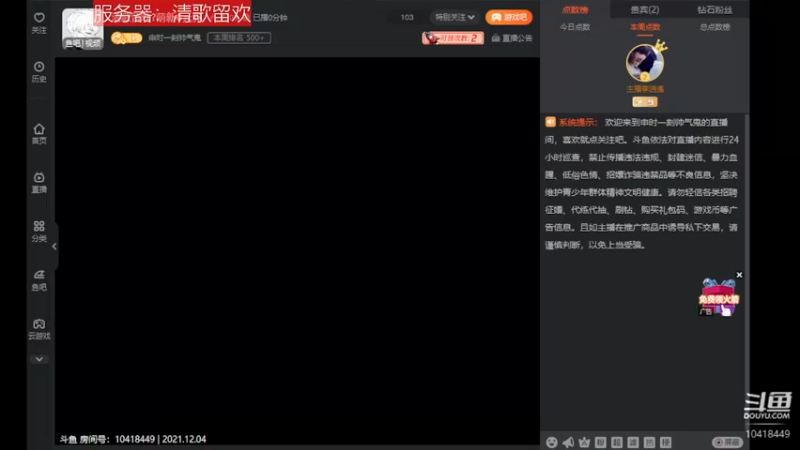Select the 今日点数 sub-tab

[x=574, y=27]
